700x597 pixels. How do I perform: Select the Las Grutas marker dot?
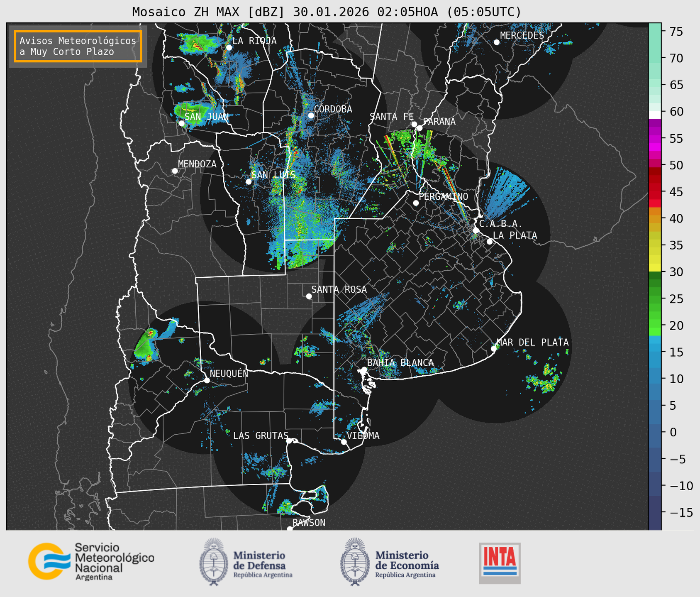[x=289, y=441]
